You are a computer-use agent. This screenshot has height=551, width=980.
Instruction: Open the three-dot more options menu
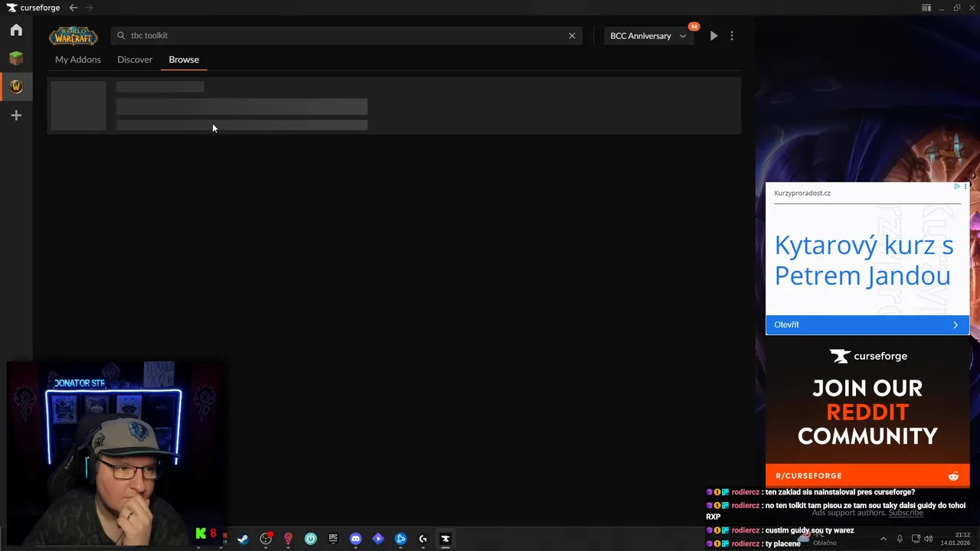tap(732, 36)
